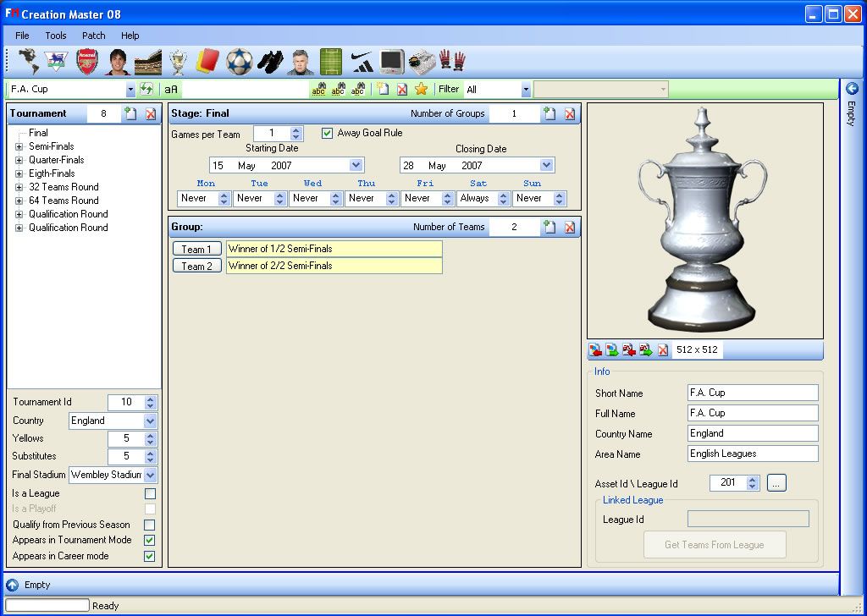Viewport: 867px width, 616px height.
Task: Open the Filter All dropdown
Action: (x=526, y=90)
